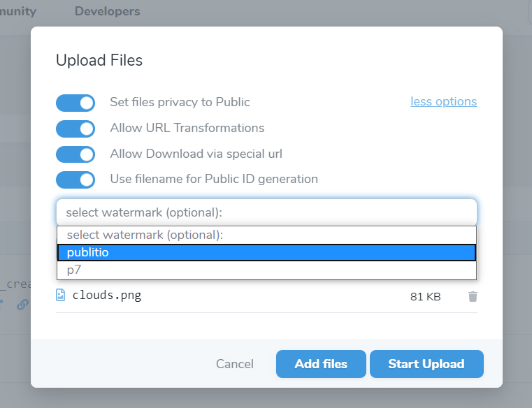
Task: Click the link icon behind the dialog
Action: point(22,305)
